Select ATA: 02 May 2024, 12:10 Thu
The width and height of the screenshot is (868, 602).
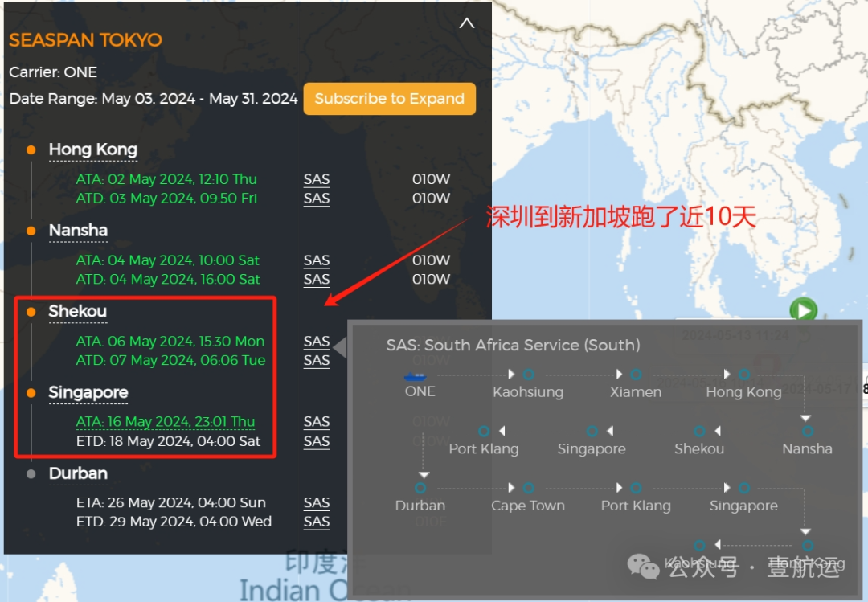[x=166, y=179]
